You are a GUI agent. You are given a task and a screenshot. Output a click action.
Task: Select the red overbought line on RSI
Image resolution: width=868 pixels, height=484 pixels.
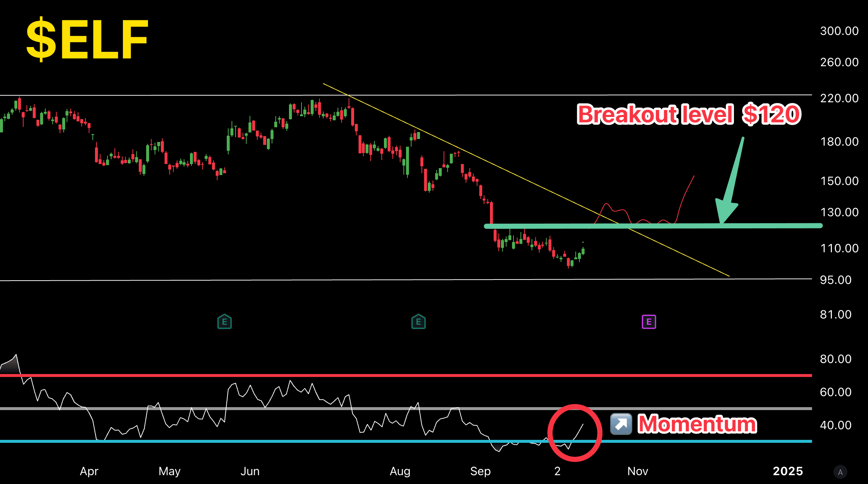click(x=406, y=376)
